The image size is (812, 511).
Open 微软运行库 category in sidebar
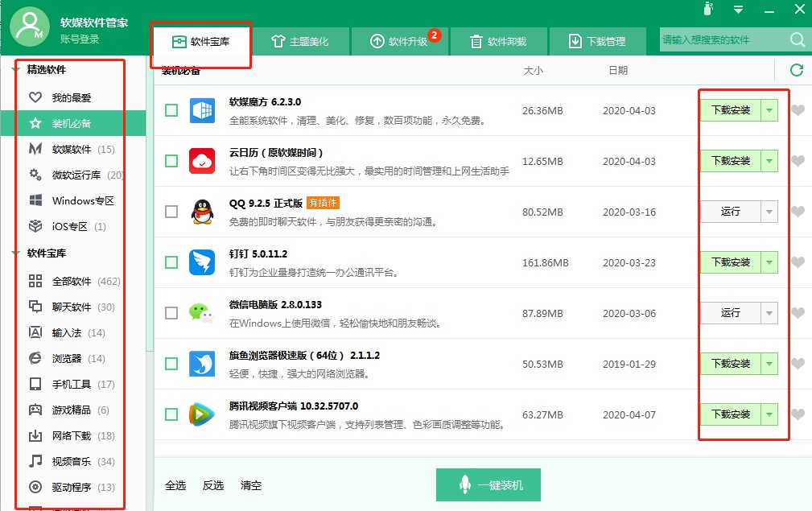(76, 175)
